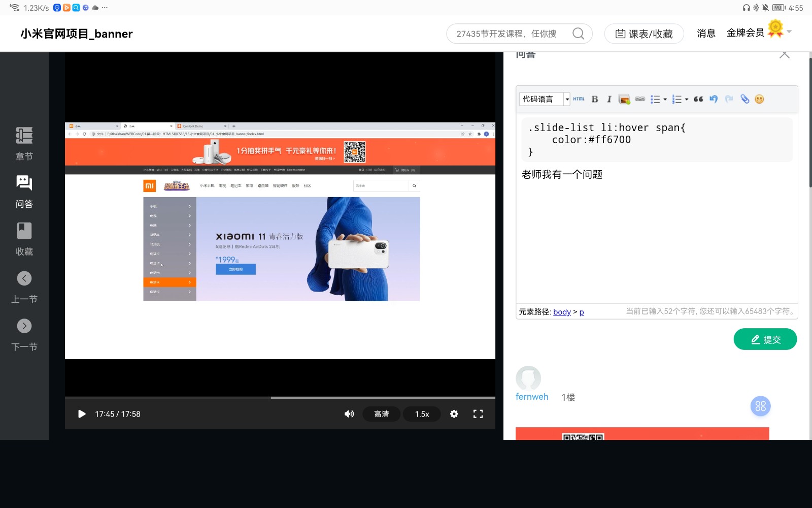Click inside the code block text
Viewport: 812px width, 508px height.
(657, 140)
